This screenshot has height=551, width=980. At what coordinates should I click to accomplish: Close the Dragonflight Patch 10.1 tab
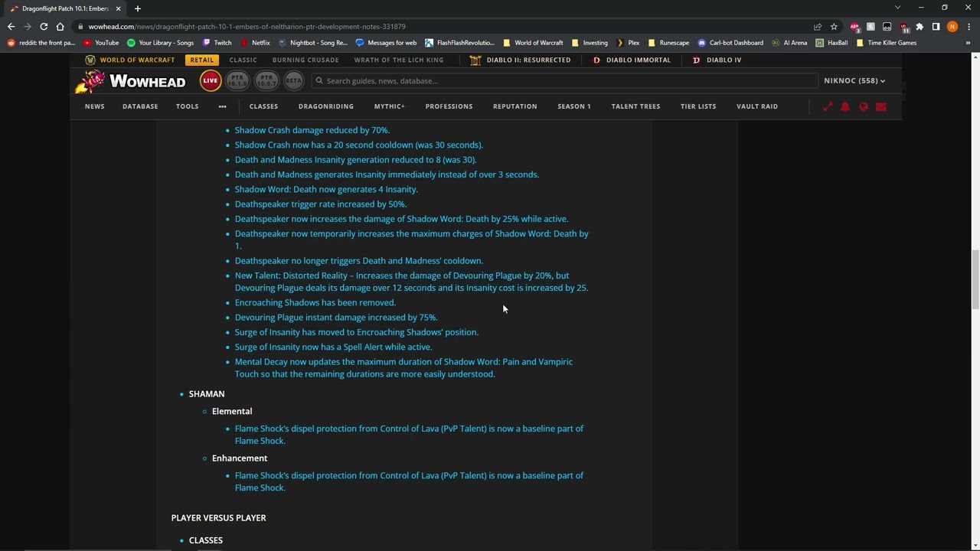(x=118, y=8)
